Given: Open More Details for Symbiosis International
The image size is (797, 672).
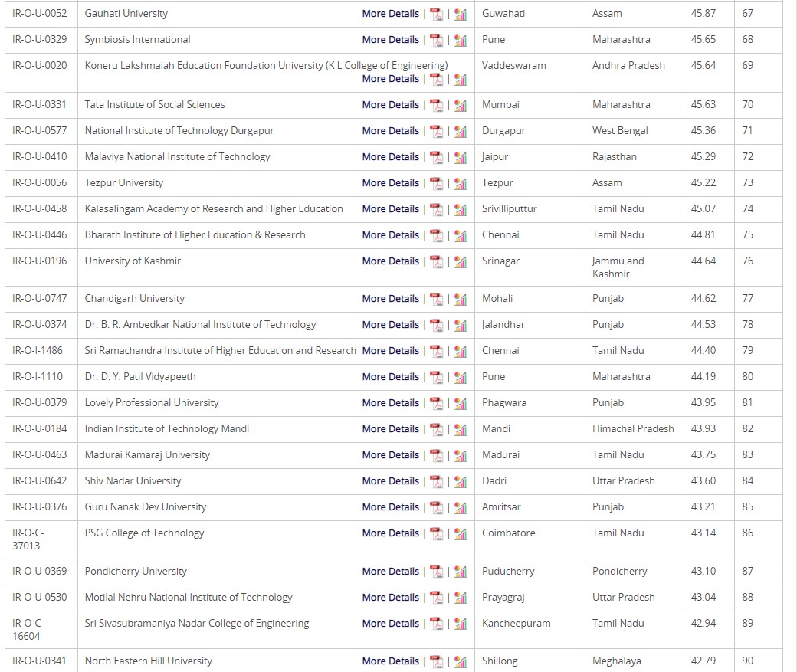Looking at the screenshot, I should click(390, 40).
